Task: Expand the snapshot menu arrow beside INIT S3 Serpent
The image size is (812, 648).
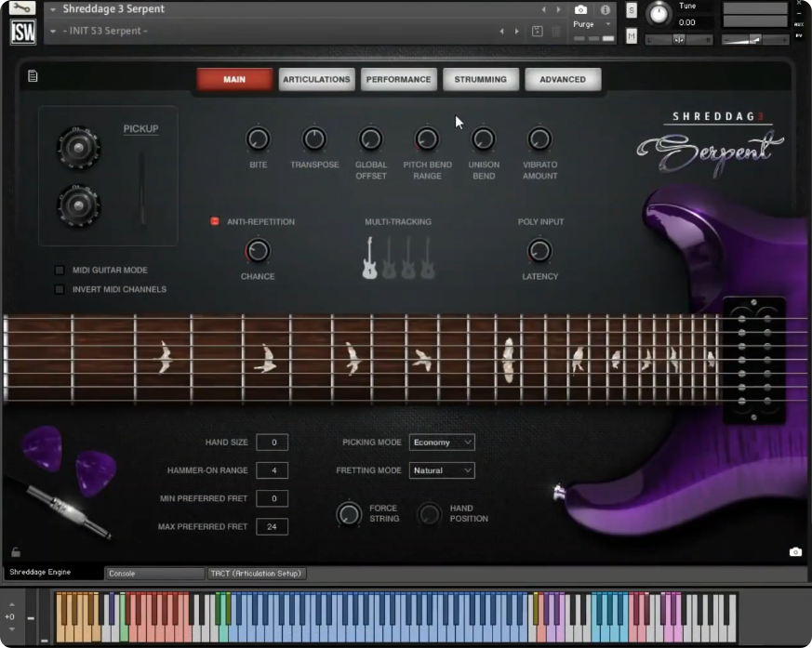Action: coord(53,31)
